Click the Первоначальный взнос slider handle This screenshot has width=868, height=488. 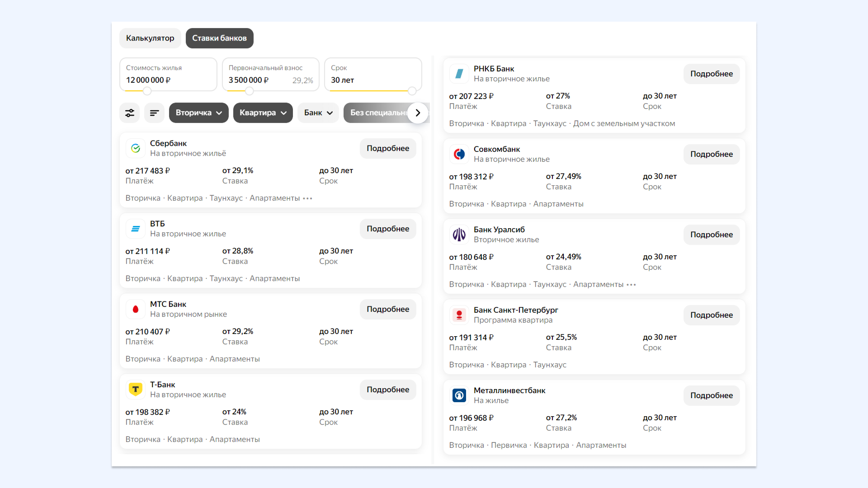249,91
